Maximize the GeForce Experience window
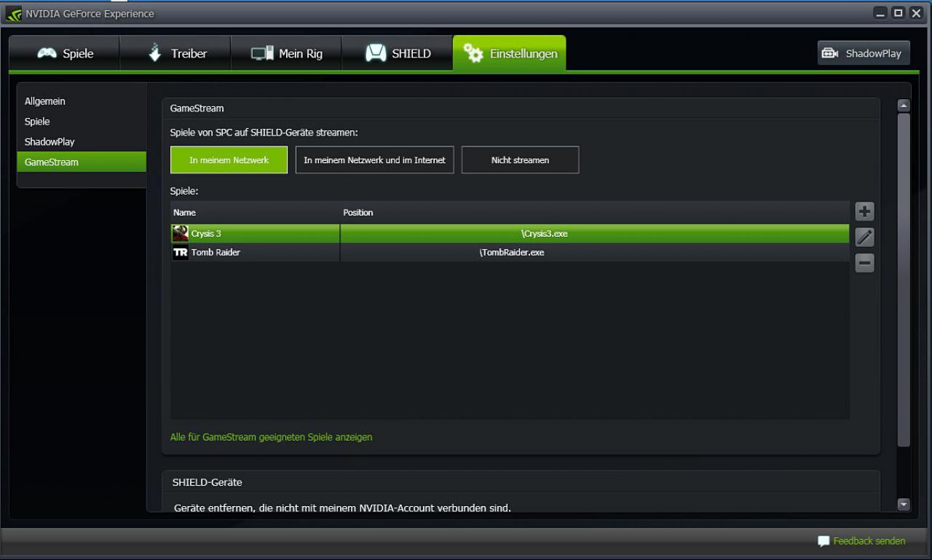932x560 pixels. point(899,13)
